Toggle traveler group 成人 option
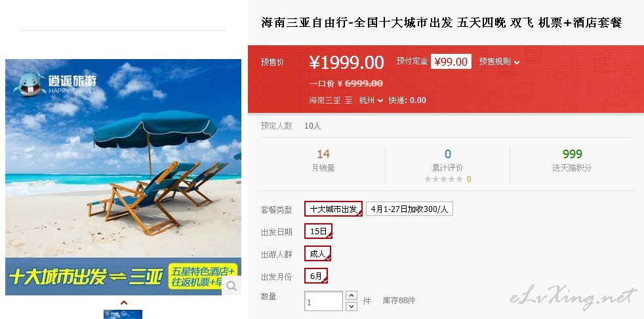 (x=317, y=253)
